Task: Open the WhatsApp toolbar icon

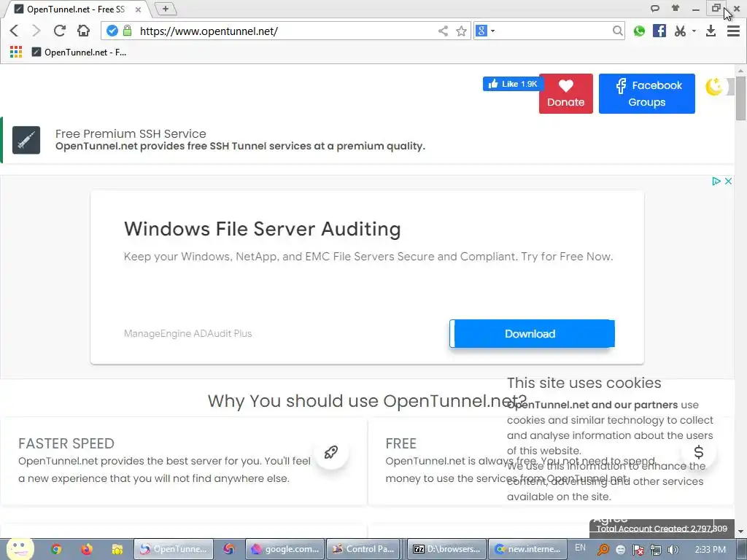Action: click(639, 31)
